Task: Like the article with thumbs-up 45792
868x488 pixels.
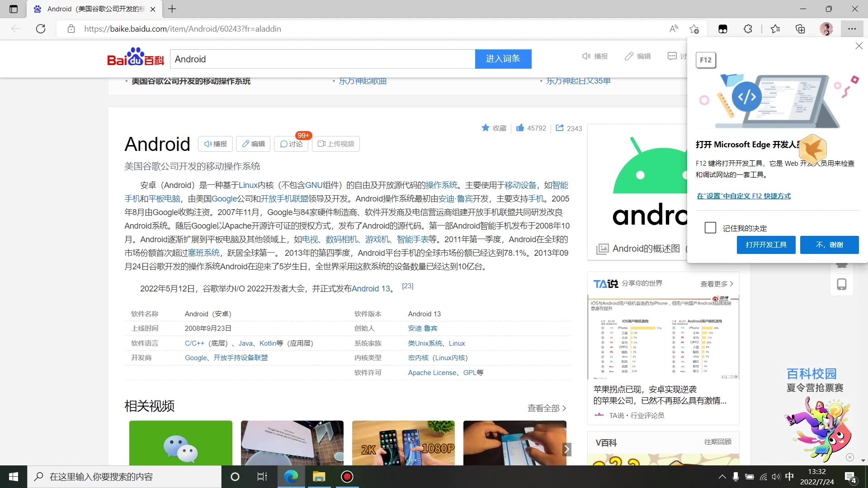Action: [520, 128]
